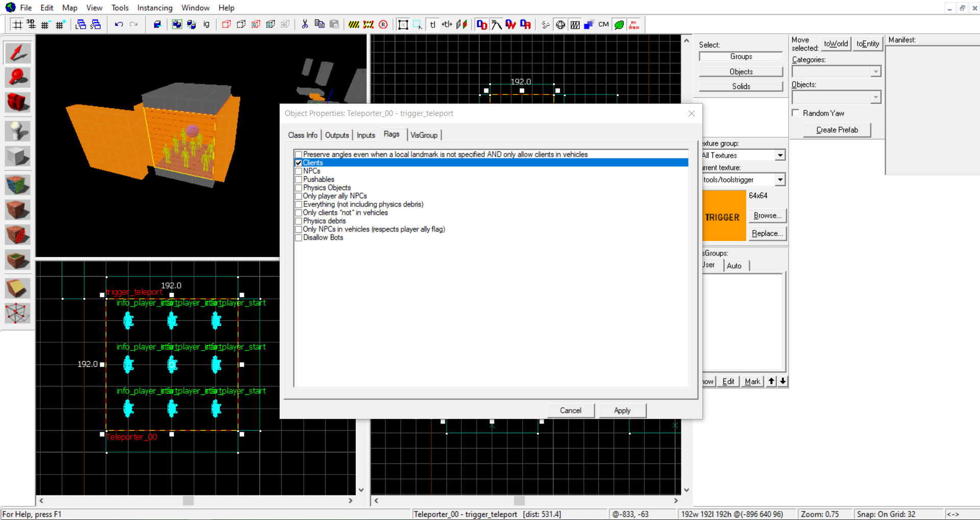Screen dimensions: 980x520
Task: Select the grey Block tool cube
Action: coord(18,156)
